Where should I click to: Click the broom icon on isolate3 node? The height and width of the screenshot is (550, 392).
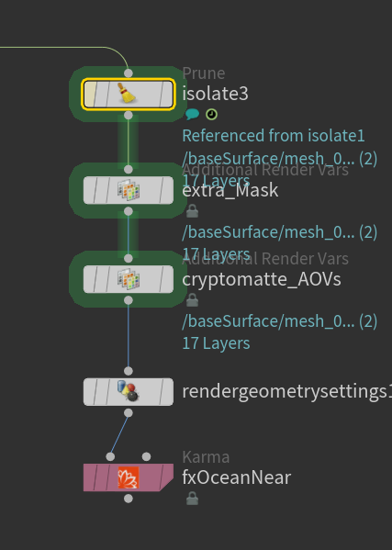127,94
